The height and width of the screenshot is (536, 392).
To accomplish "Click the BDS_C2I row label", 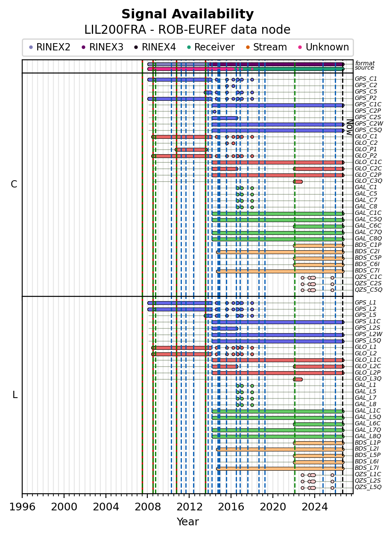I will coord(367,252).
